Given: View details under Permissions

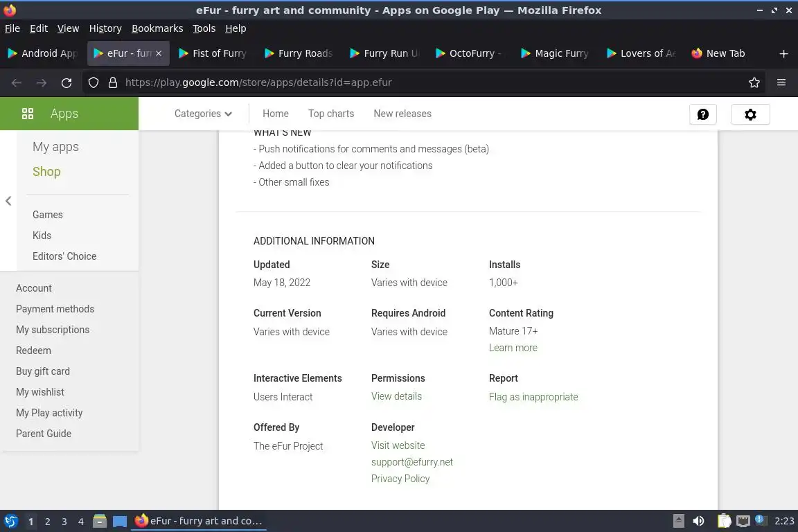Looking at the screenshot, I should click(x=396, y=396).
